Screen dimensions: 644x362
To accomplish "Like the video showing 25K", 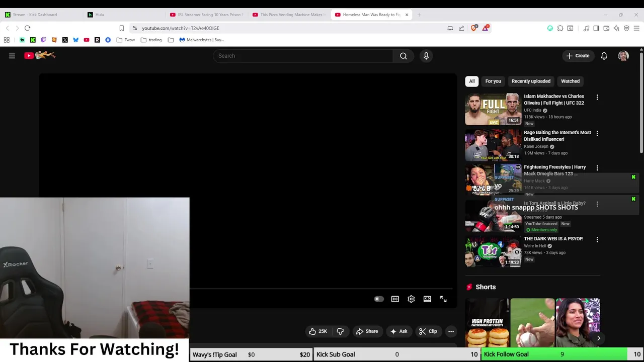I will click(x=318, y=331).
